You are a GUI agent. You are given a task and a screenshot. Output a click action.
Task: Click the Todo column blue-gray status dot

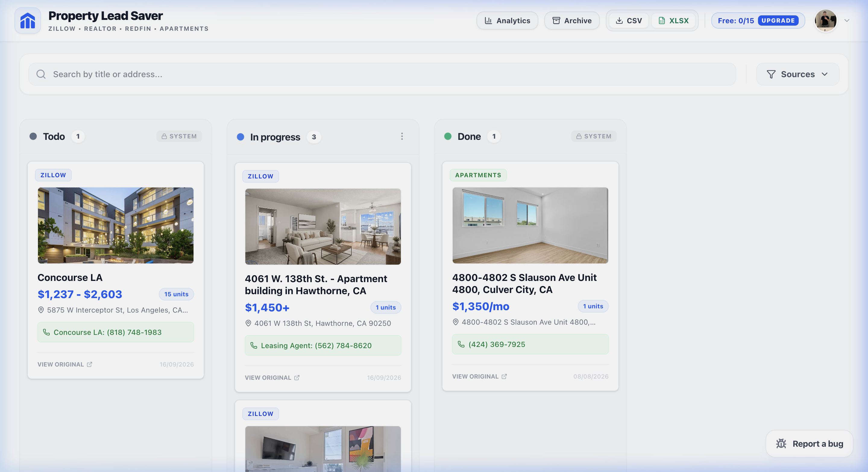33,137
